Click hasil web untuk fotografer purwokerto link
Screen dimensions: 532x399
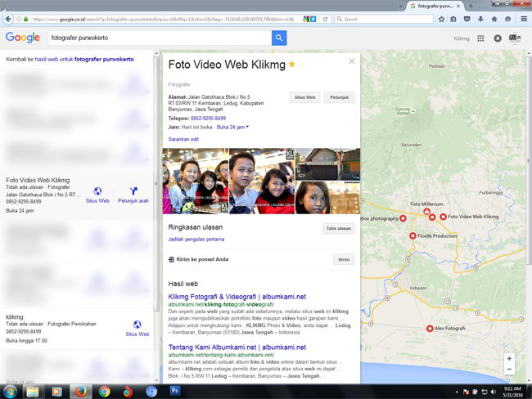coord(84,60)
